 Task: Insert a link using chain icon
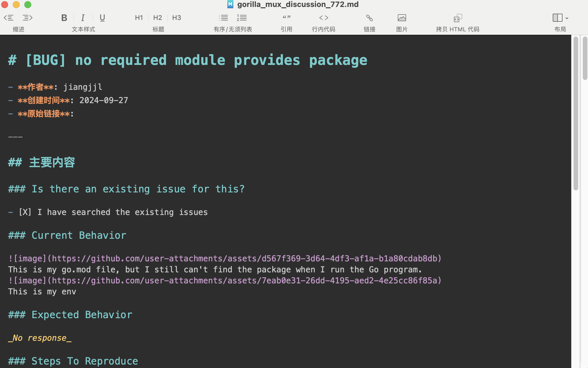click(x=369, y=18)
